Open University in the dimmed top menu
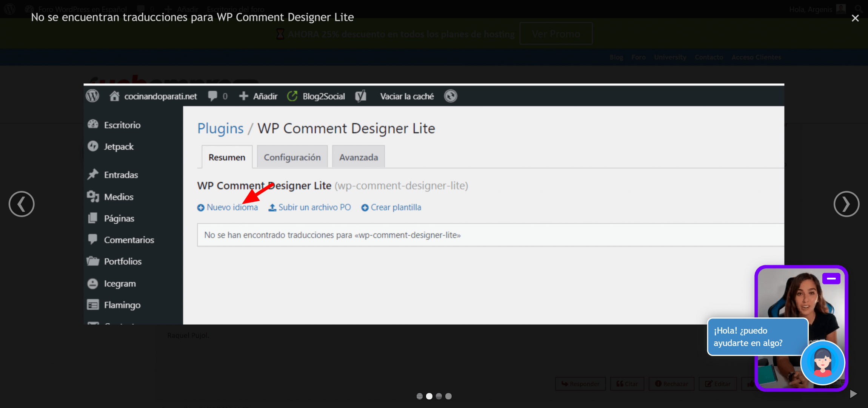 (x=670, y=57)
